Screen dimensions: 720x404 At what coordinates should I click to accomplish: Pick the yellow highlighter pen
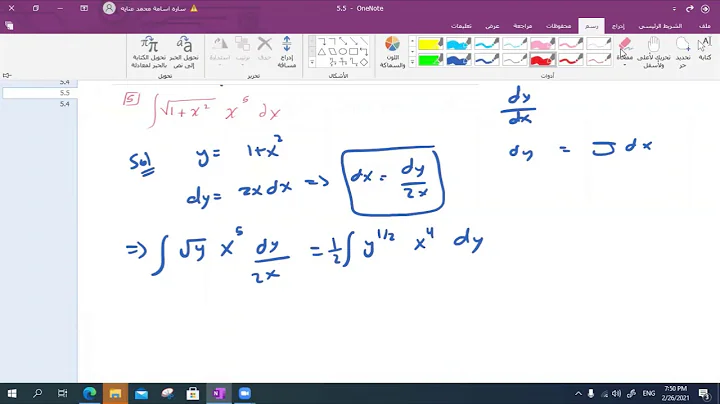(x=431, y=44)
